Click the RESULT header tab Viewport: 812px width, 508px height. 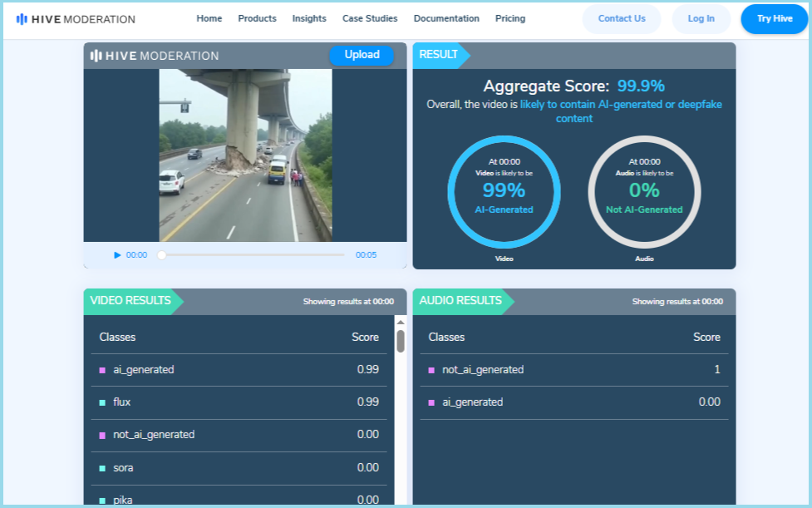click(x=440, y=56)
